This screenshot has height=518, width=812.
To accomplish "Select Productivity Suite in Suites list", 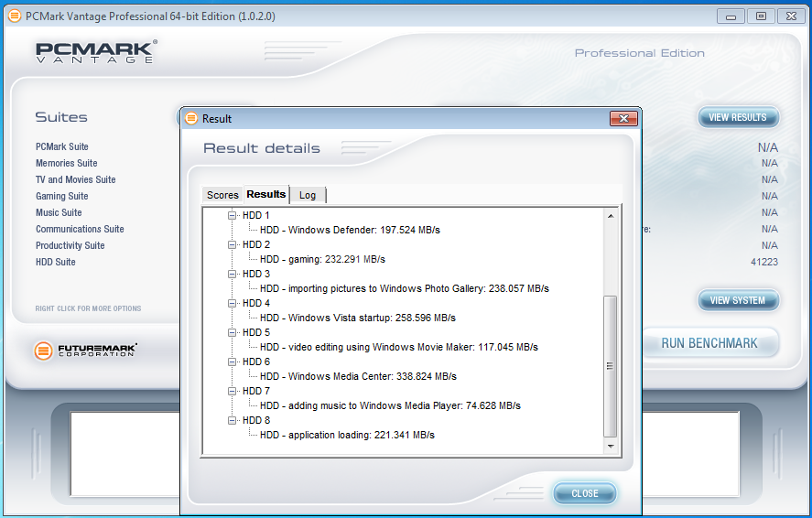I will (70, 246).
